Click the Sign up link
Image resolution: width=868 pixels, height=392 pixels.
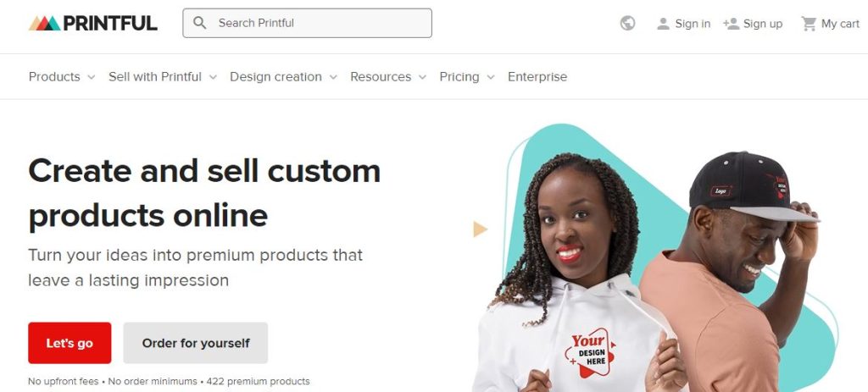(x=763, y=24)
